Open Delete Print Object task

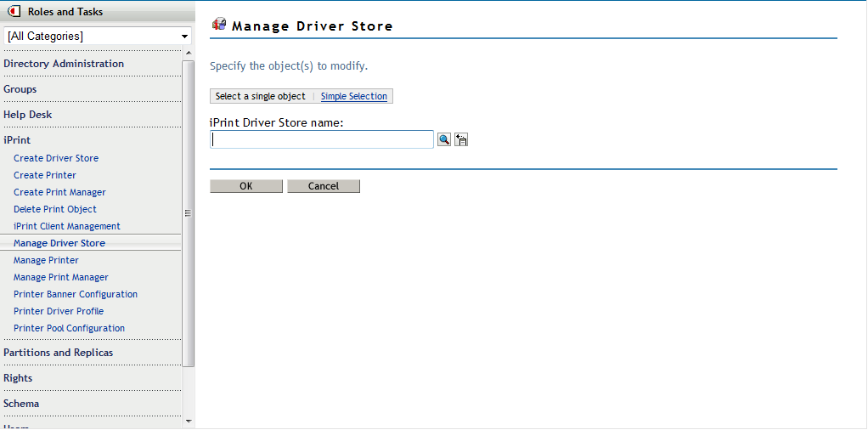pos(55,209)
